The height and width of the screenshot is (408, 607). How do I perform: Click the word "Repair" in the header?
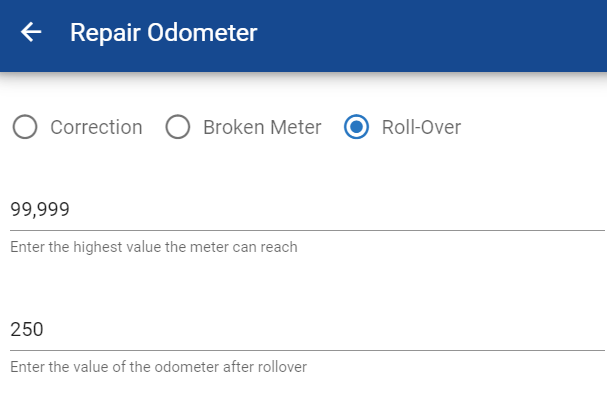click(x=105, y=33)
